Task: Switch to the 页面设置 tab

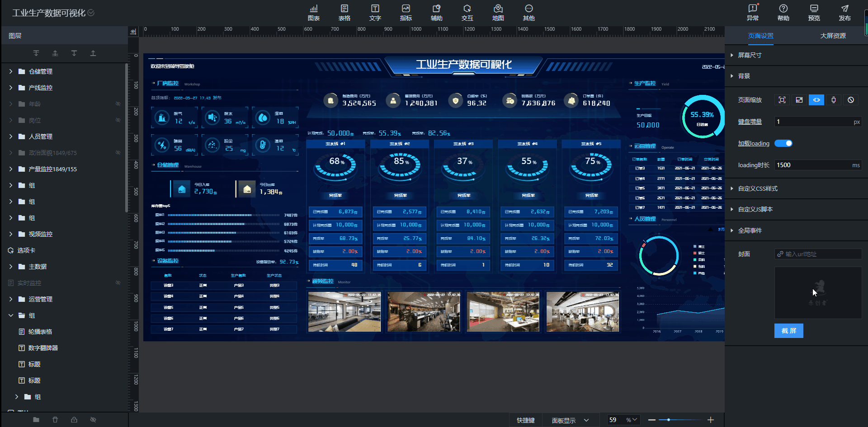Action: 760,36
